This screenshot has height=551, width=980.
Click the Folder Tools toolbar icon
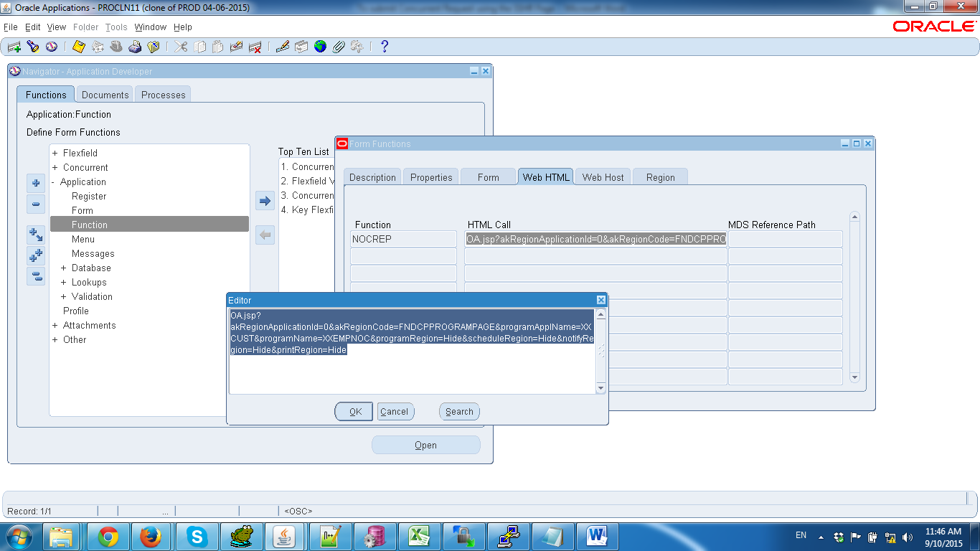pyautogui.click(x=357, y=47)
